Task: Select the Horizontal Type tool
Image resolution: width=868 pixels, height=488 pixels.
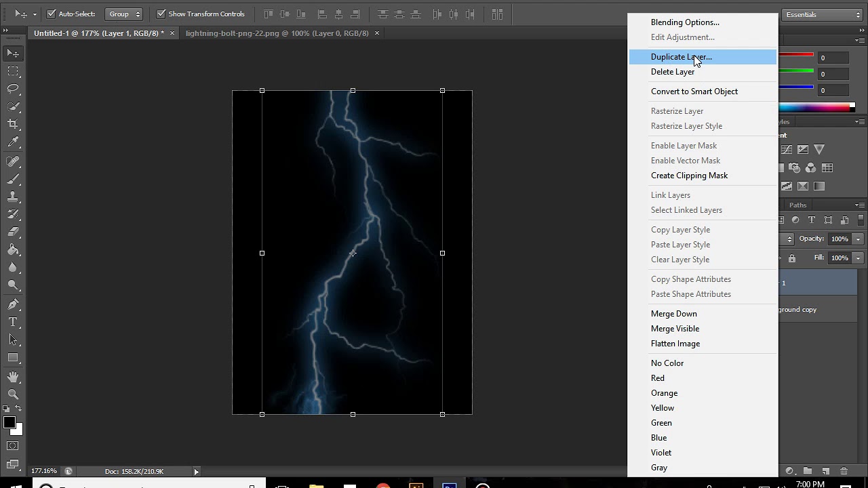Action: coord(13,322)
